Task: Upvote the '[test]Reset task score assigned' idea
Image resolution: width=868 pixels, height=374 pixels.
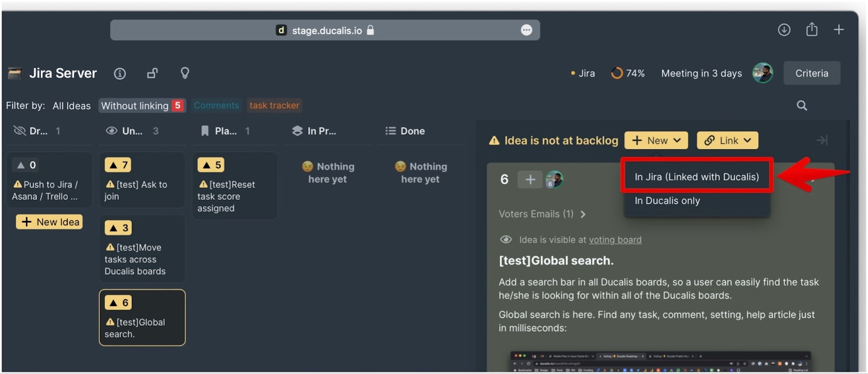Action: (x=211, y=165)
